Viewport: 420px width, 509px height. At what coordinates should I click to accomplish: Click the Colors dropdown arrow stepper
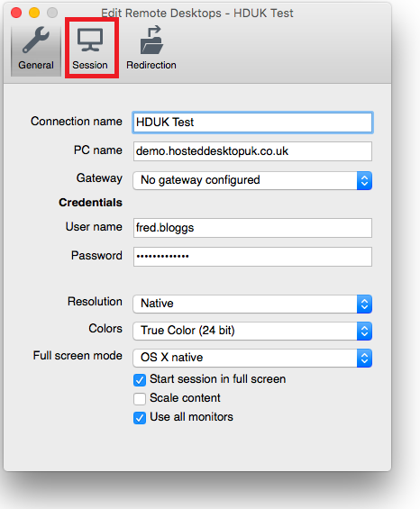click(364, 332)
